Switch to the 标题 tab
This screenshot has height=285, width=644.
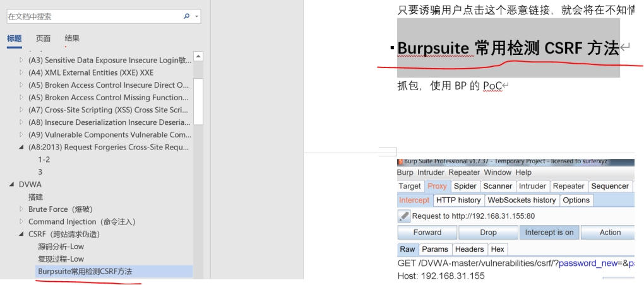(x=15, y=38)
